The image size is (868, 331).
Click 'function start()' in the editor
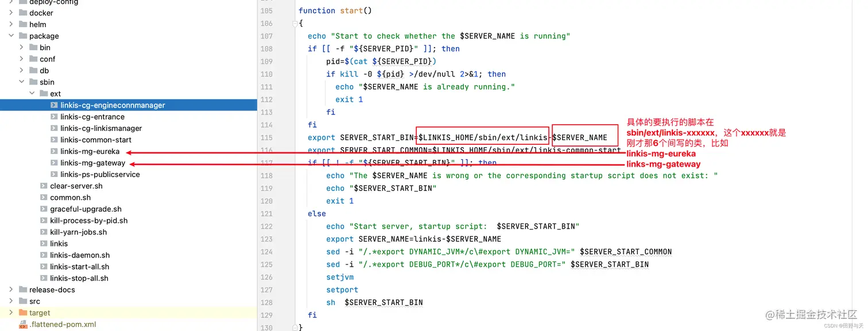(x=335, y=11)
